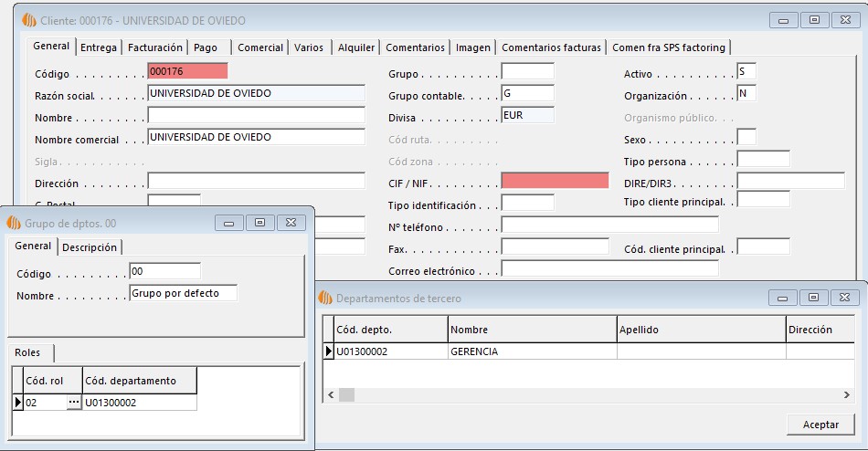Click the app icon in Cliente window title
Viewport: 868px width, 451px height.
click(29, 20)
